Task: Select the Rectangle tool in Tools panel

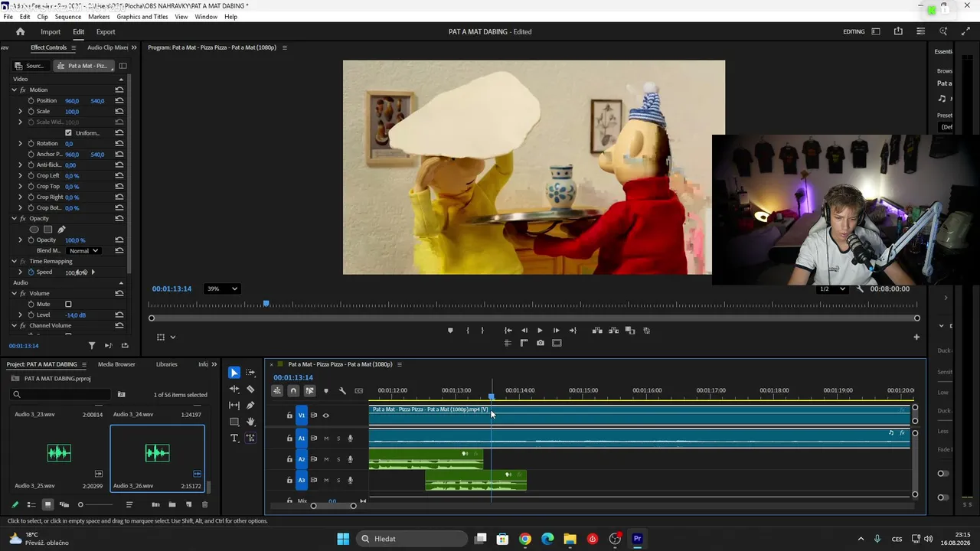Action: pyautogui.click(x=234, y=422)
